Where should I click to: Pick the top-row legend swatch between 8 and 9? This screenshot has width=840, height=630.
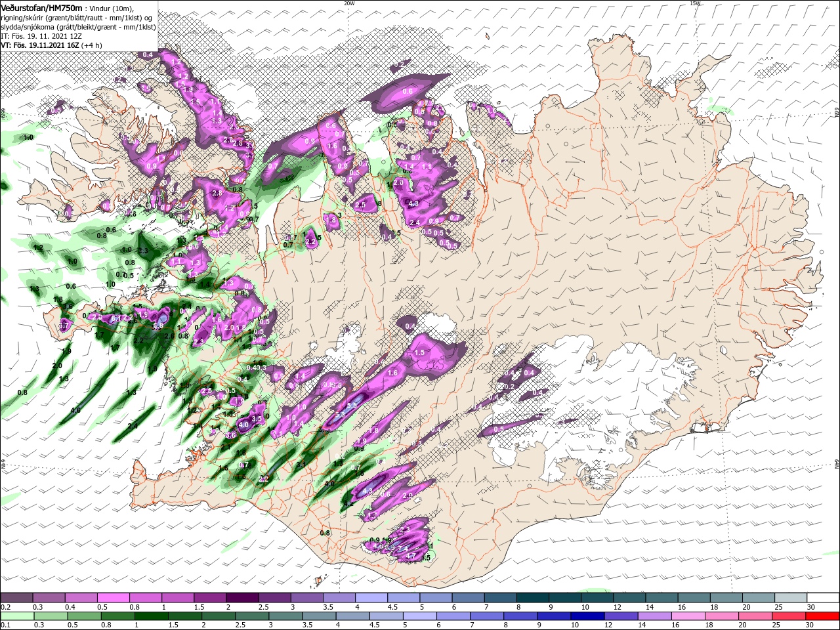532,598
